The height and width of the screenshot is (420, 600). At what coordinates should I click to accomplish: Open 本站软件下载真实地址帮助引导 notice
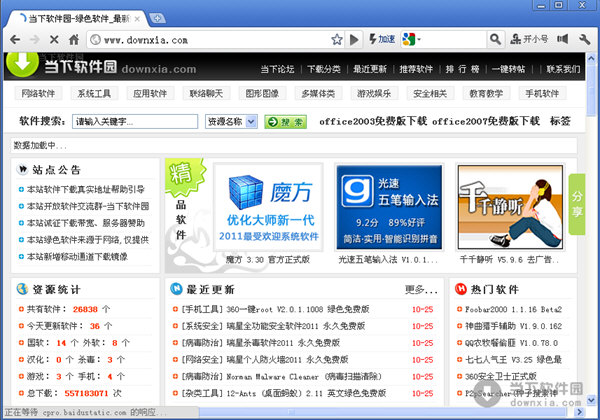(x=86, y=189)
